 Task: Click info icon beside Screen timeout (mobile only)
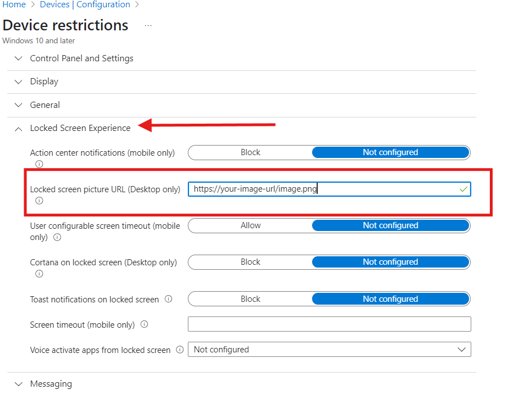(x=145, y=324)
